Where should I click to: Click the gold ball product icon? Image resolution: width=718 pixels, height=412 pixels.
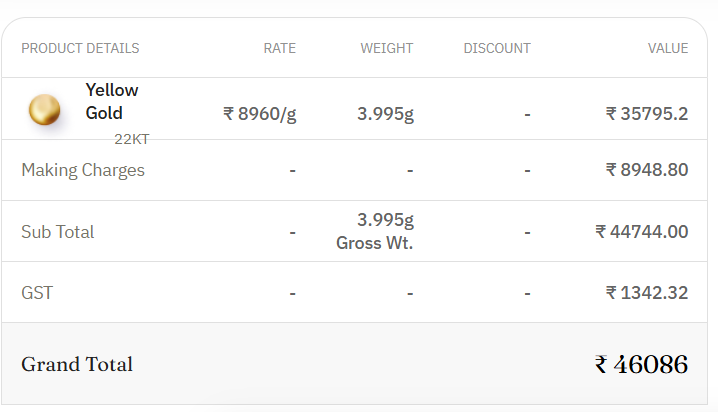point(44,108)
